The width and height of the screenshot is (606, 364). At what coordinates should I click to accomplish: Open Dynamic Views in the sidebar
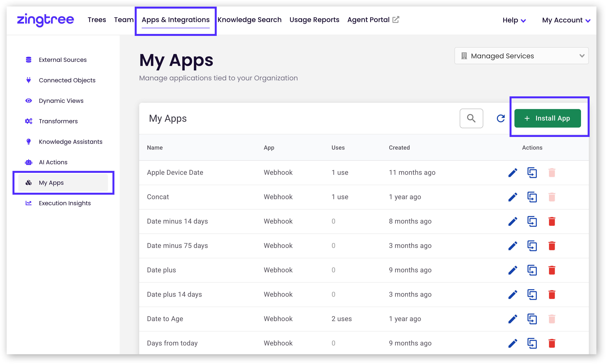(x=61, y=101)
